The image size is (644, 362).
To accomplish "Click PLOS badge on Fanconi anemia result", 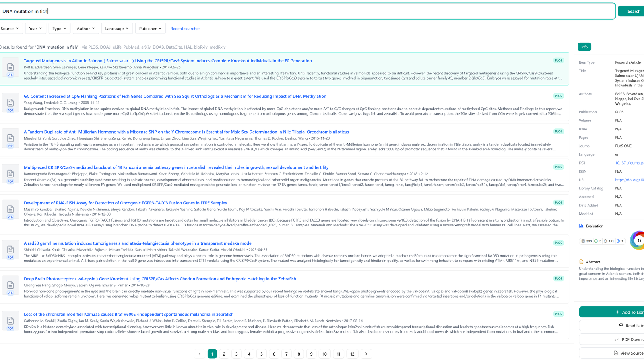I will (559, 167).
